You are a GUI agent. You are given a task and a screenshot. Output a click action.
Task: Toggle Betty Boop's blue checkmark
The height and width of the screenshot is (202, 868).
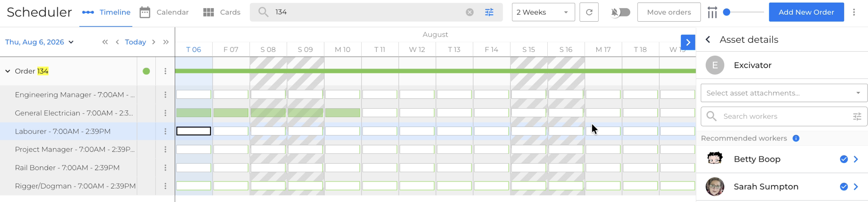[844, 159]
